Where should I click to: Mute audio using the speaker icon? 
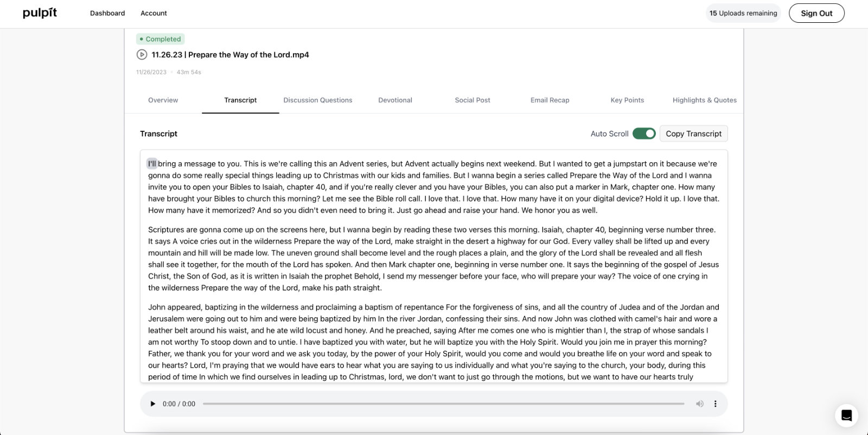(700, 404)
